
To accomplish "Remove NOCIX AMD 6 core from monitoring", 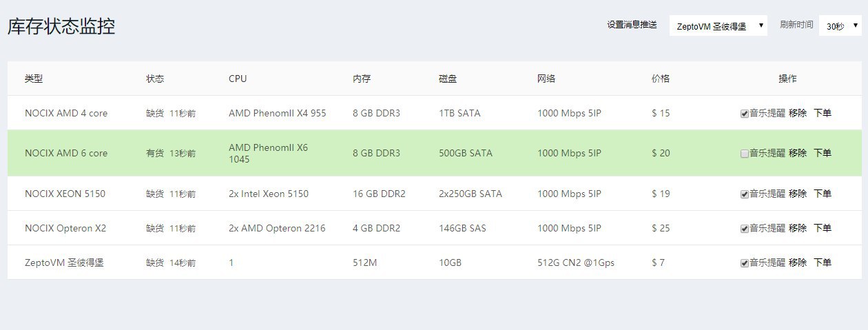I will coord(798,153).
